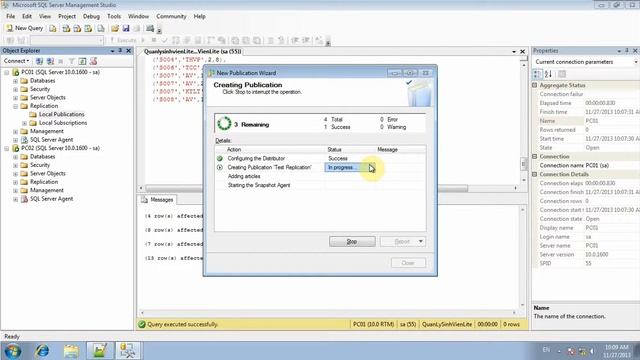Image resolution: width=640 pixels, height=360 pixels.
Task: Select the QuanlysinhvienLite query document tab
Action: point(193,51)
